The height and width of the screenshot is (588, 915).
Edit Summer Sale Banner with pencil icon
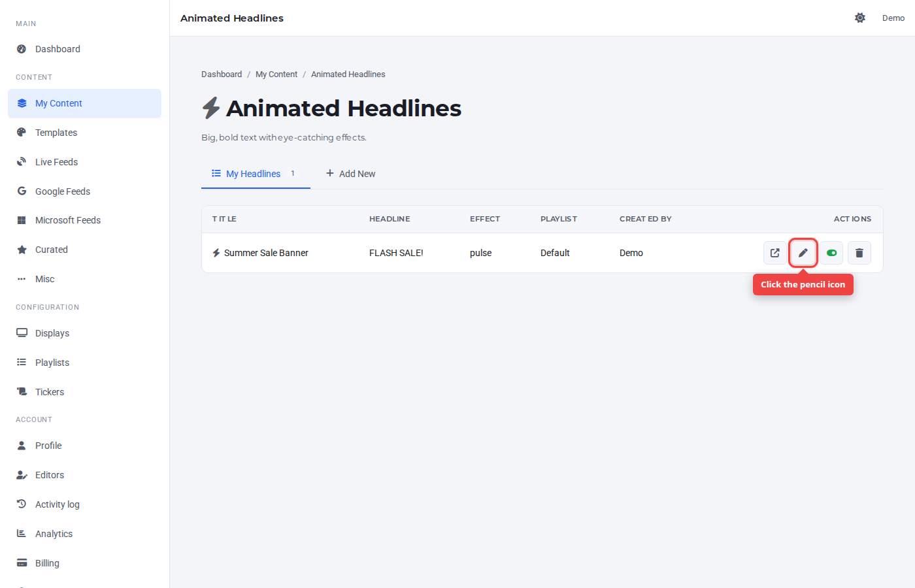[803, 253]
